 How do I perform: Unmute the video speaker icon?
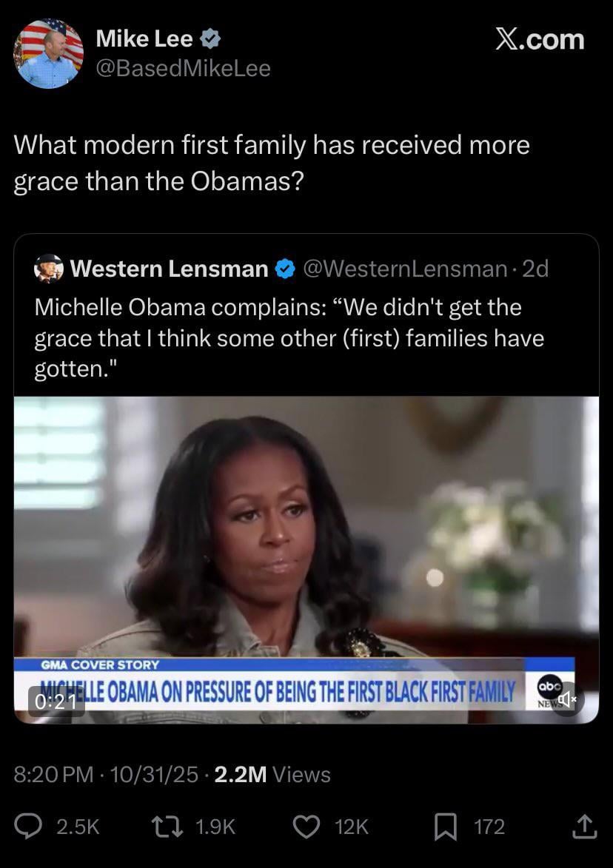566,699
